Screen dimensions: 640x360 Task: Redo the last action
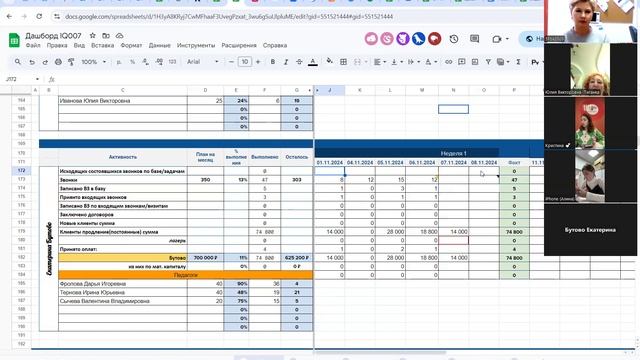(x=45, y=62)
